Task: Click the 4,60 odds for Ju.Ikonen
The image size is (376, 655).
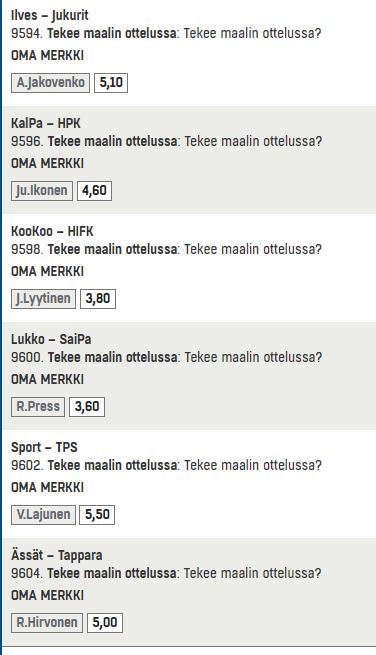Action: 94,191
